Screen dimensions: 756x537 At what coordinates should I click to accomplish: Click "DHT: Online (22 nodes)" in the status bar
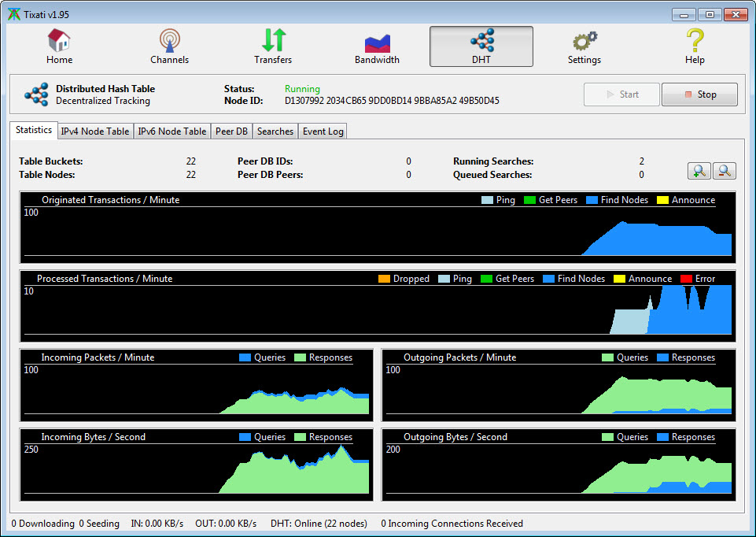(x=319, y=524)
